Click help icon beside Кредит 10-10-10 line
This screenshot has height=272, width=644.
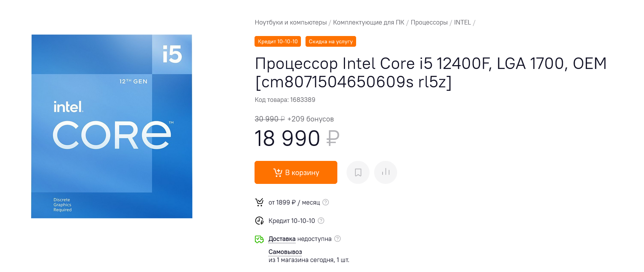[321, 221]
